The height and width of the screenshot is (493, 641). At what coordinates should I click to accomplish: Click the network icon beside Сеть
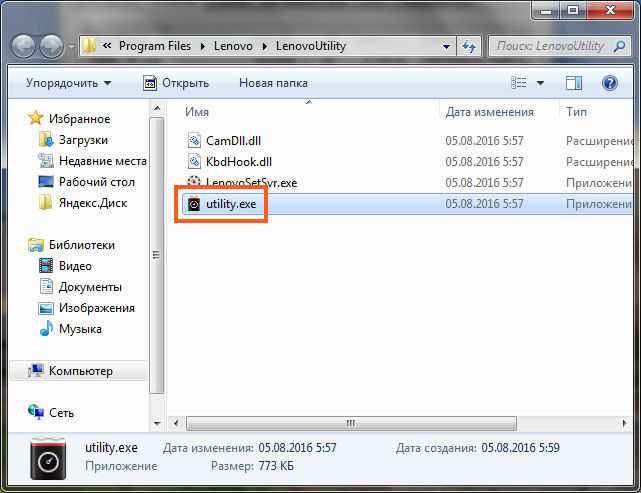36,412
